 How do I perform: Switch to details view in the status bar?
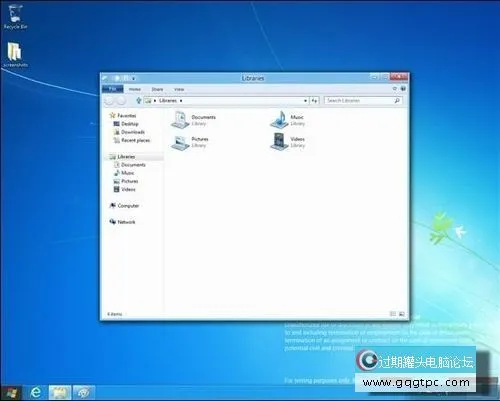pos(393,314)
